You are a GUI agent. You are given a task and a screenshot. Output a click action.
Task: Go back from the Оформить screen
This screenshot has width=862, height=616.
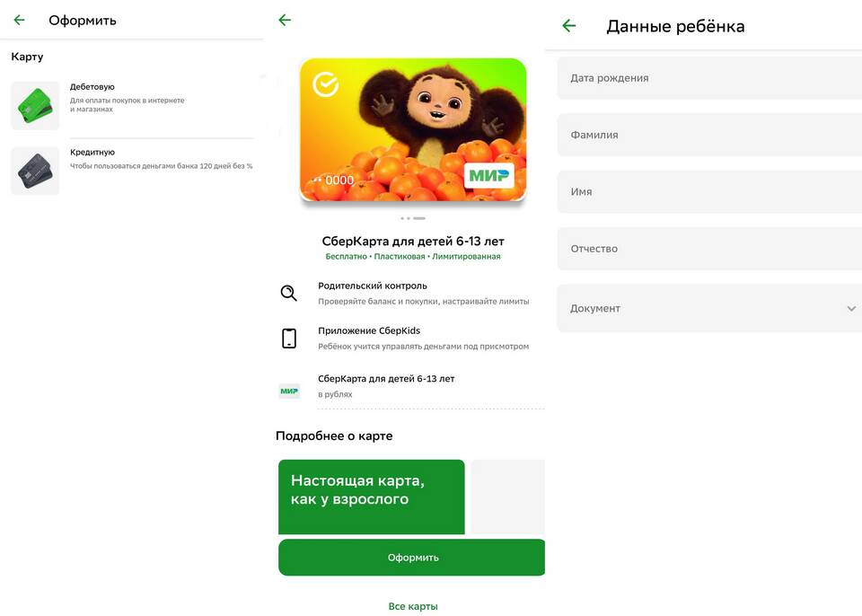[x=19, y=21]
